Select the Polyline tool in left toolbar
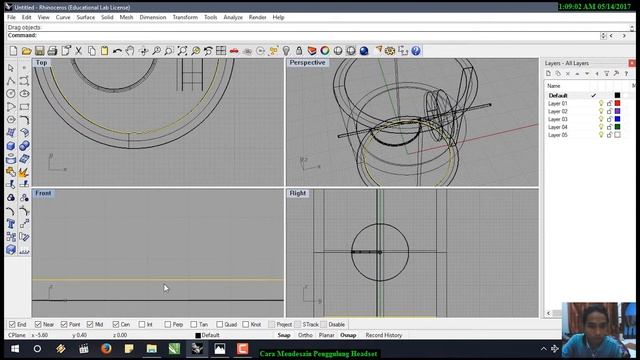The height and width of the screenshot is (360, 640). pyautogui.click(x=11, y=81)
